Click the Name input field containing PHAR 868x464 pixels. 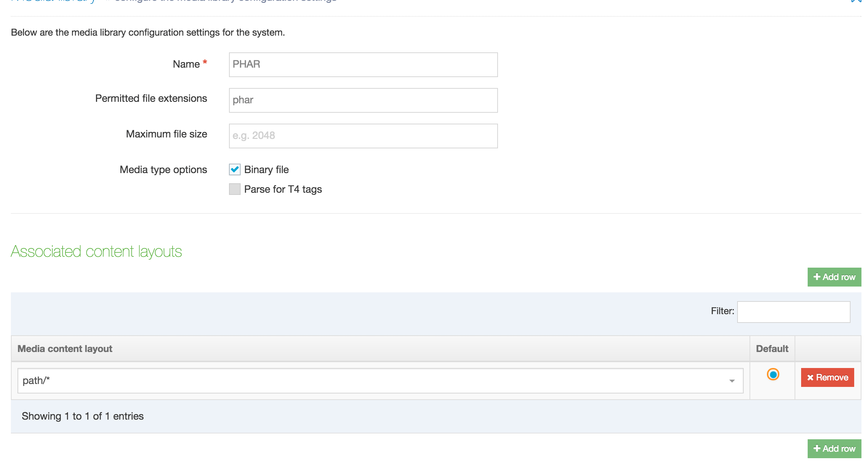click(363, 65)
